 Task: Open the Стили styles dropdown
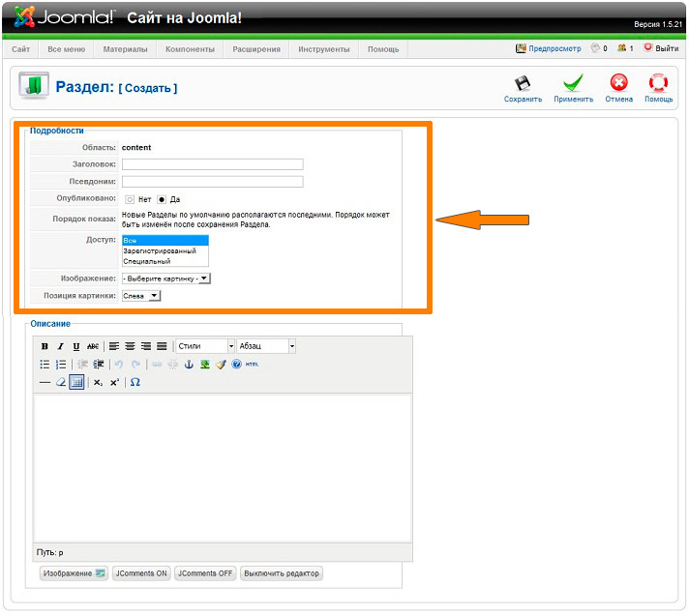[205, 346]
